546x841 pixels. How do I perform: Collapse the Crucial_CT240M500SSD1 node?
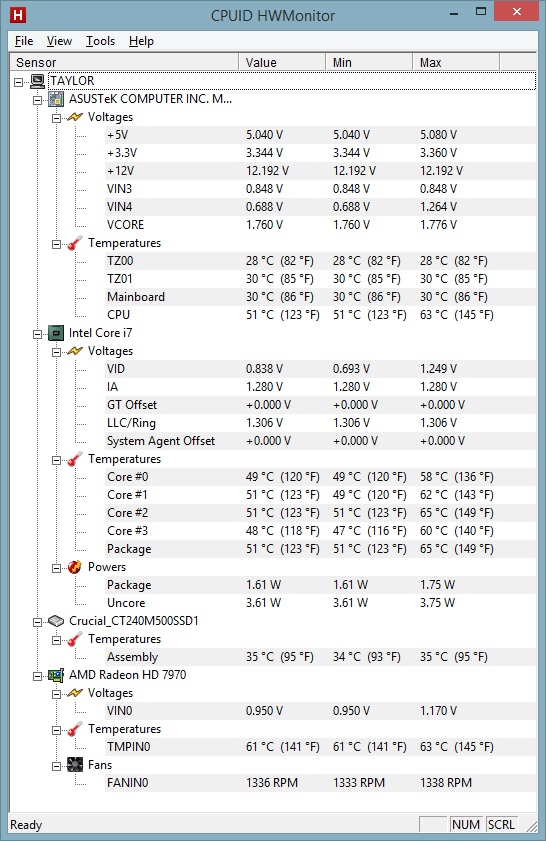click(x=38, y=622)
